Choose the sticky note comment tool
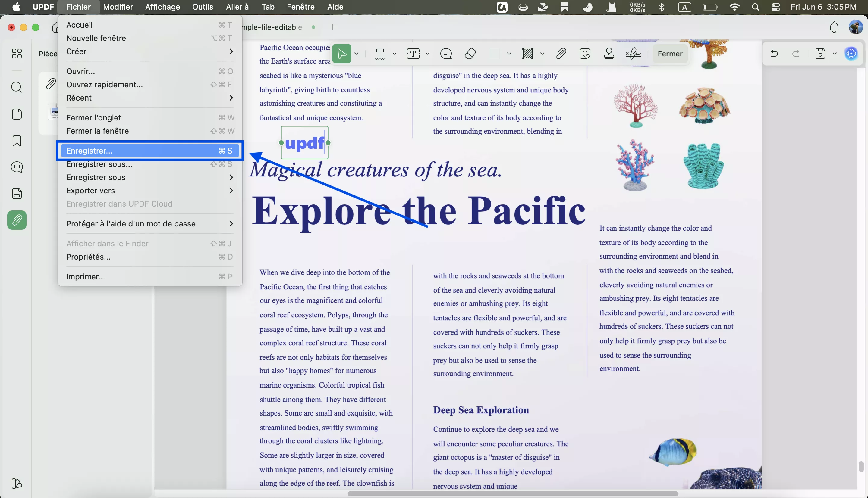 (x=446, y=54)
